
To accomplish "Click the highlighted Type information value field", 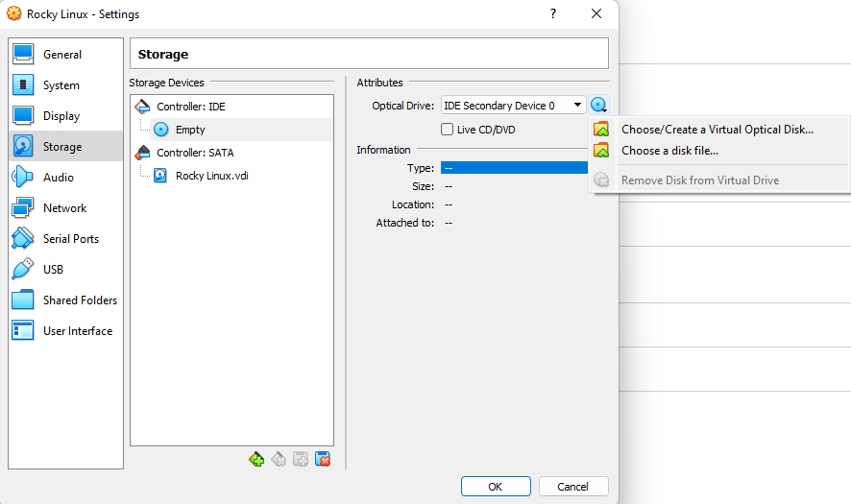I will click(x=514, y=168).
